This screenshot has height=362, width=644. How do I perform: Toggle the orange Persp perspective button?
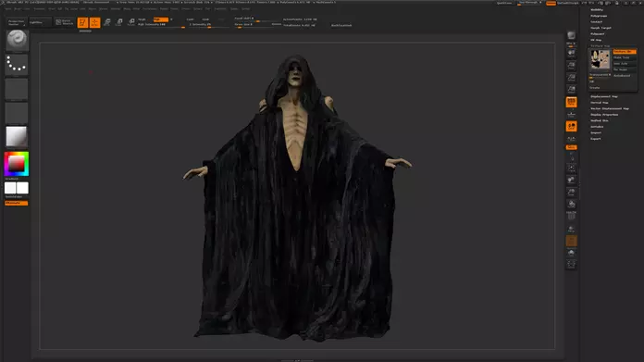[571, 102]
